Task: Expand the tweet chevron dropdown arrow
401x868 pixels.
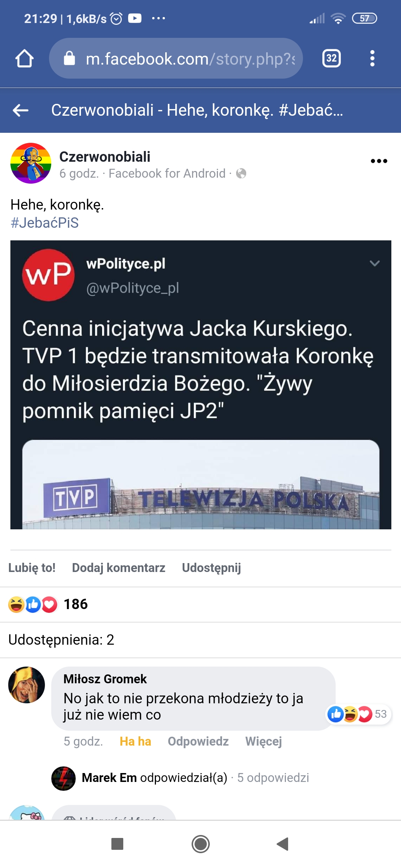Action: [x=375, y=263]
